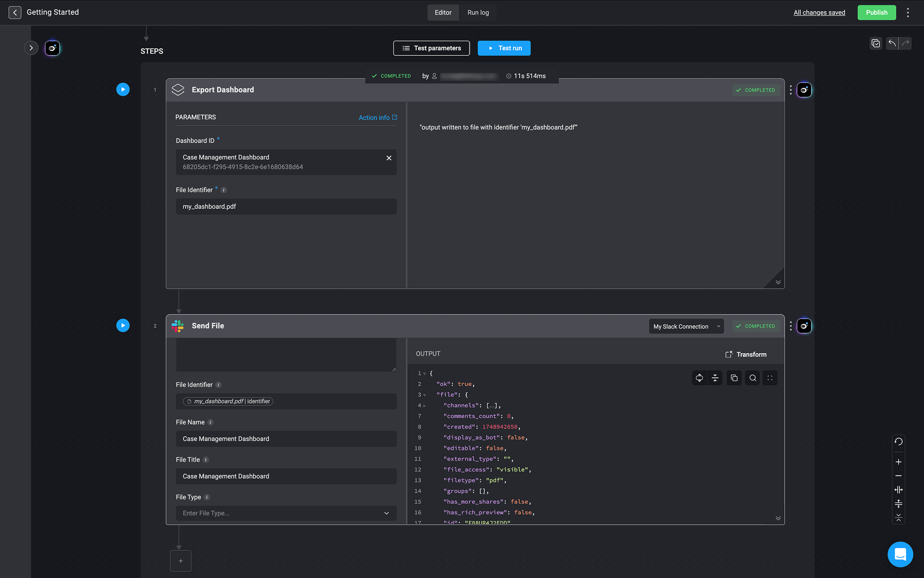Open Send File step three-dot menu
924x578 pixels.
point(790,326)
